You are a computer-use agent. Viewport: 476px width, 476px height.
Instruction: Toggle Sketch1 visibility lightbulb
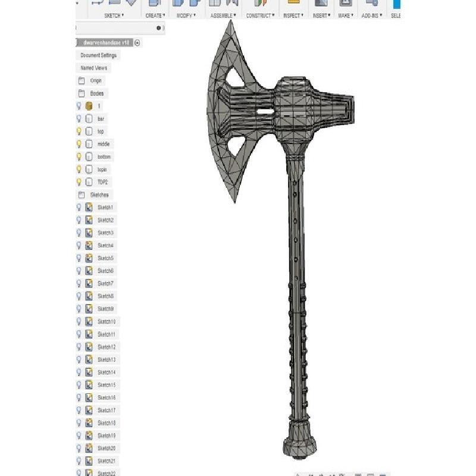(79, 207)
